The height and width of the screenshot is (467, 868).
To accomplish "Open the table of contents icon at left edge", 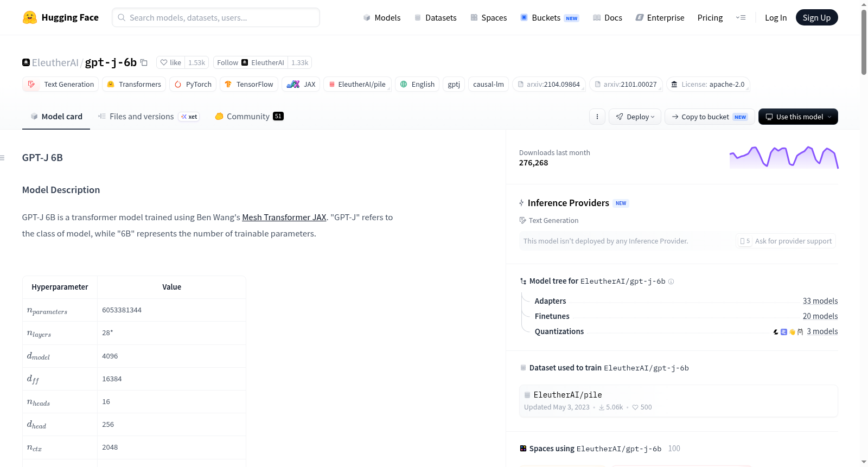I will [x=3, y=158].
